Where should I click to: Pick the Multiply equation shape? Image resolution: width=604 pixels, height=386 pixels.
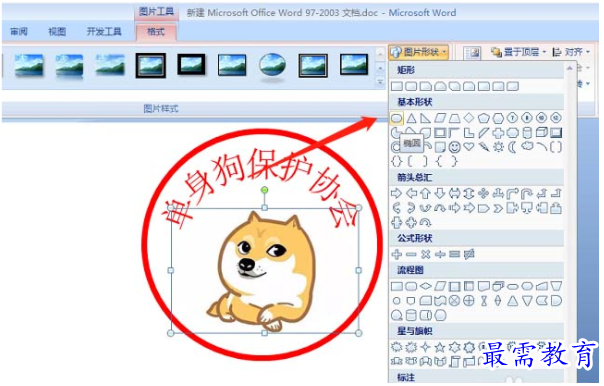point(426,254)
